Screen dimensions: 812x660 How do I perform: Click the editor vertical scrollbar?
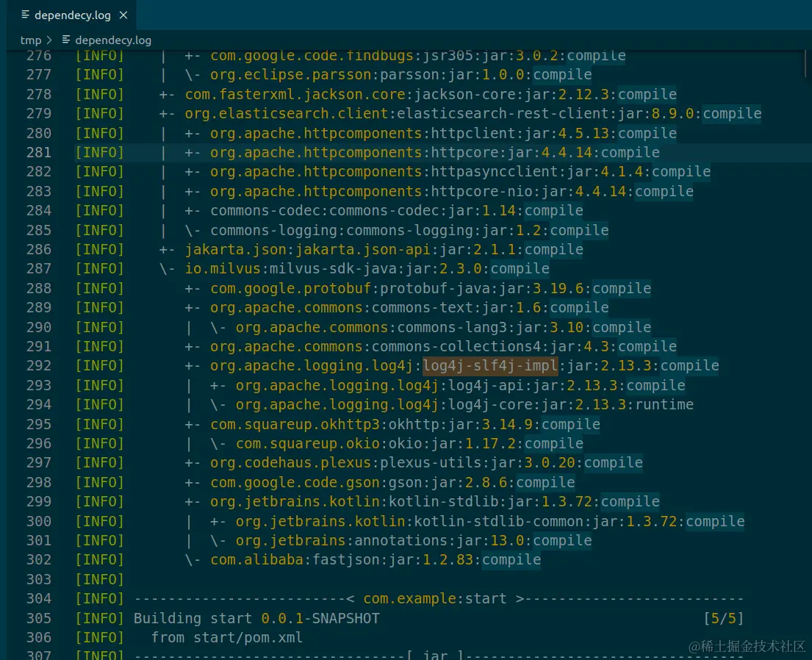tap(807, 64)
